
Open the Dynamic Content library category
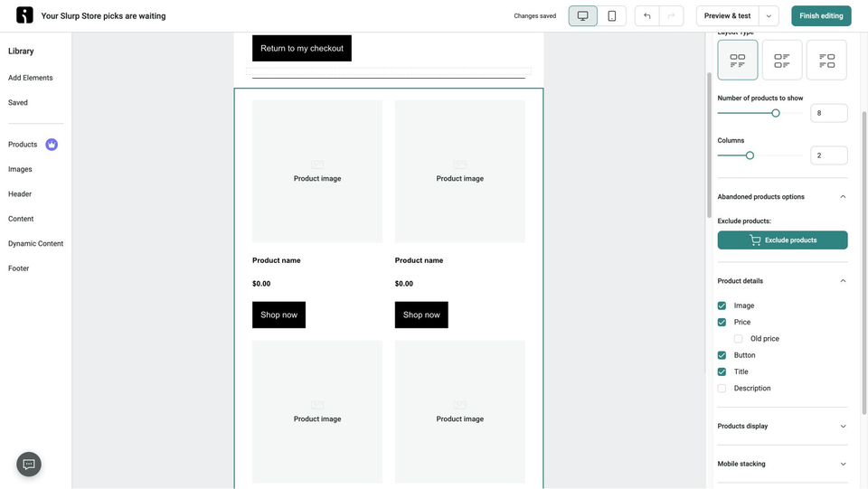(36, 243)
